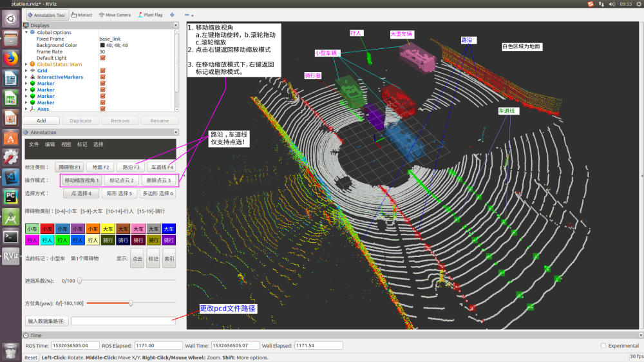Open Files manager from dock
Viewport: 644px width, 362px height.
pos(11,39)
